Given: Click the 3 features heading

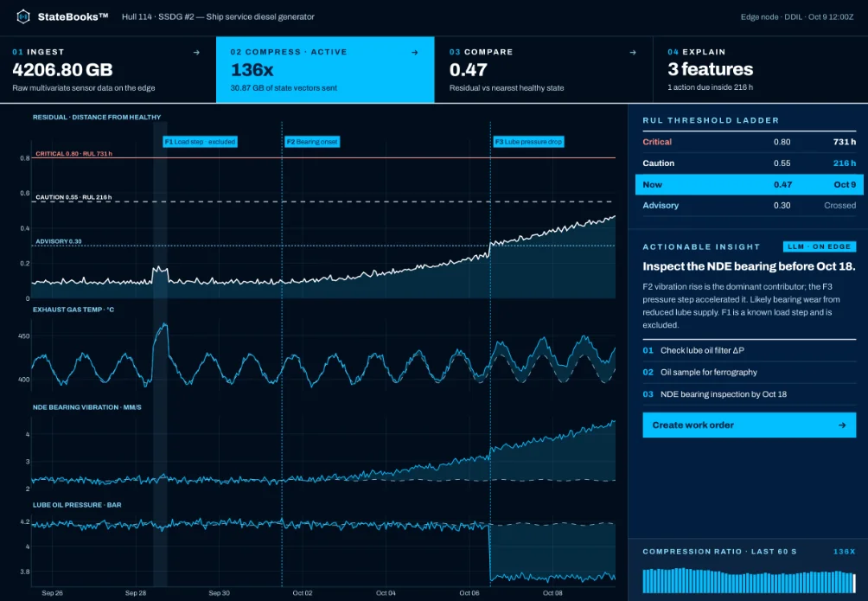Looking at the screenshot, I should [711, 69].
